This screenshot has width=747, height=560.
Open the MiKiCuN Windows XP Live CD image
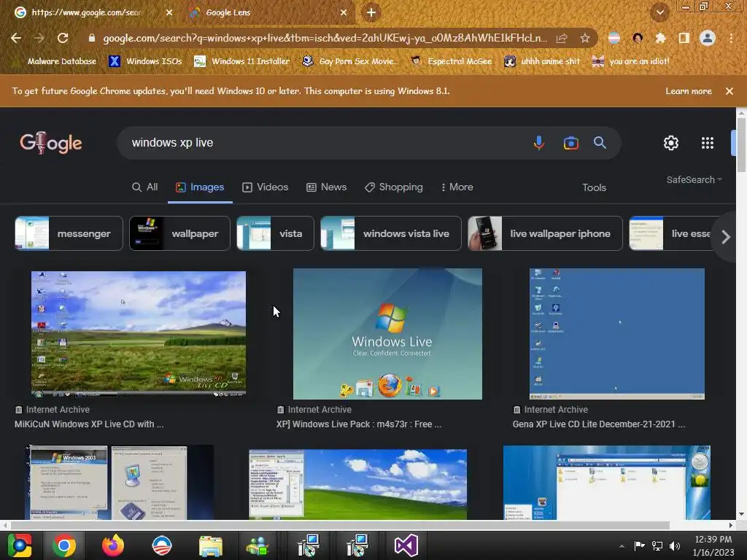click(x=139, y=334)
